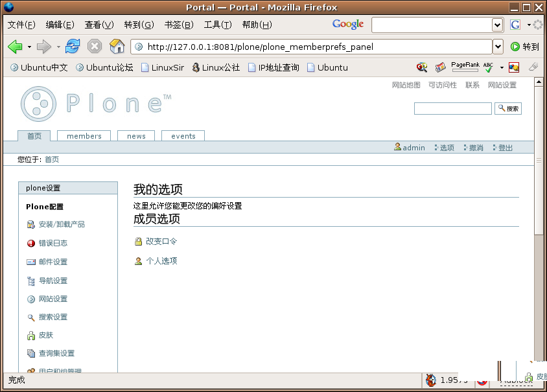Click the admin user link
This screenshot has width=547, height=392.
click(x=410, y=148)
